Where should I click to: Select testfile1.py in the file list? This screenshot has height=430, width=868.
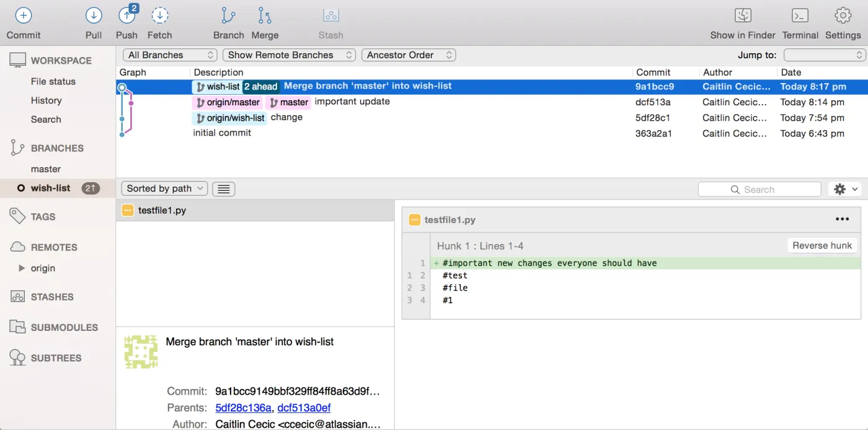[255, 211]
